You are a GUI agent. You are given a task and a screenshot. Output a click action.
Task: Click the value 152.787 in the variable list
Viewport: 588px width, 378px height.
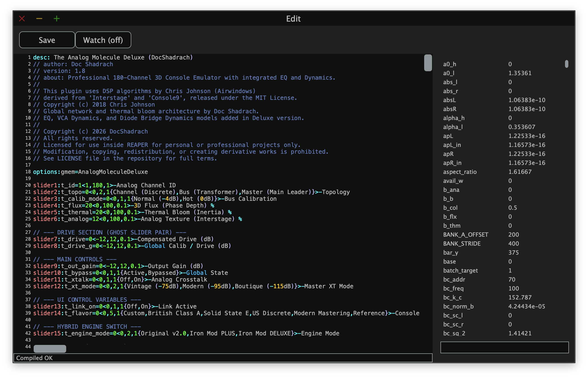click(520, 298)
